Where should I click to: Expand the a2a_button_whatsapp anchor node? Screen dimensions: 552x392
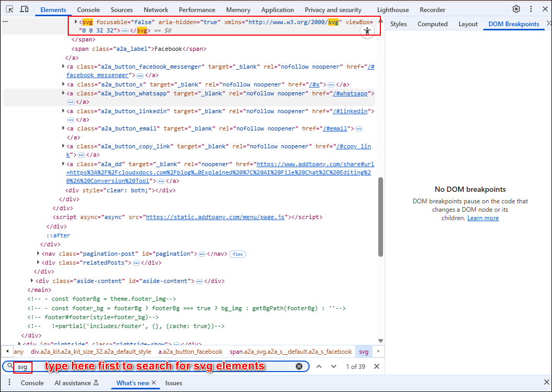63,93
